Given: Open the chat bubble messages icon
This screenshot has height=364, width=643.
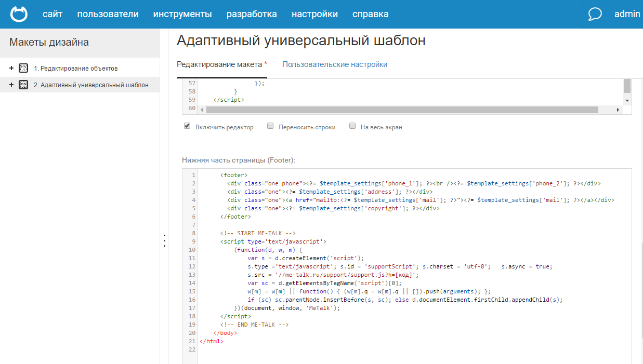Looking at the screenshot, I should click(x=595, y=14).
